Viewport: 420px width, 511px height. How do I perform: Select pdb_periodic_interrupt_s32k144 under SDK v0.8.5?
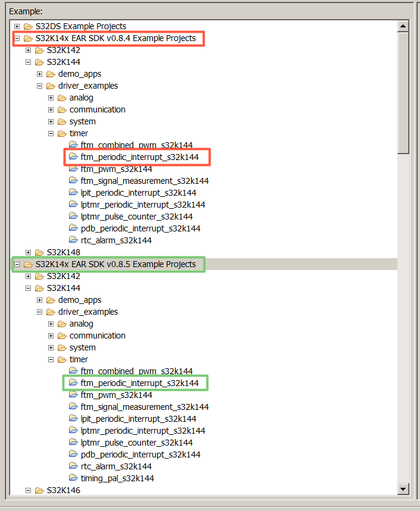click(140, 454)
